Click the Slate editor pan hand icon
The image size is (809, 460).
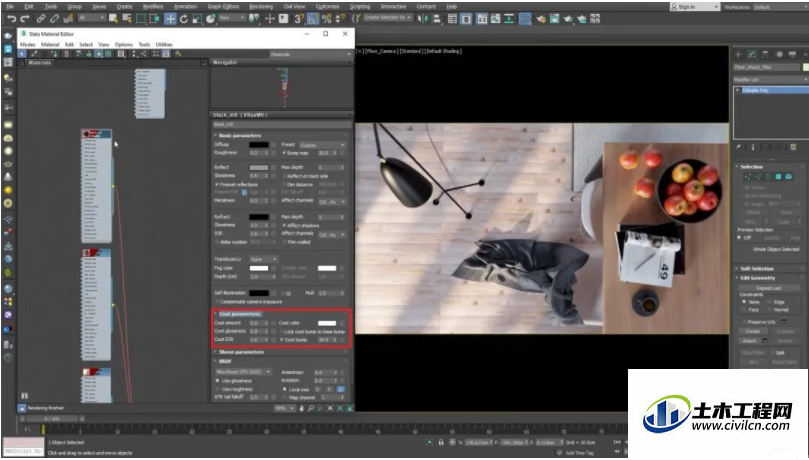click(x=302, y=408)
